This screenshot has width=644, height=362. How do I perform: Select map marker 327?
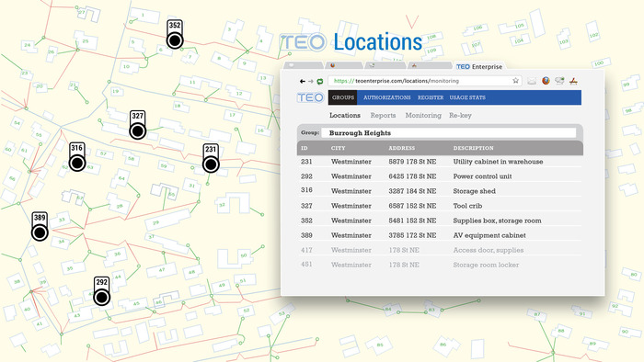[138, 125]
